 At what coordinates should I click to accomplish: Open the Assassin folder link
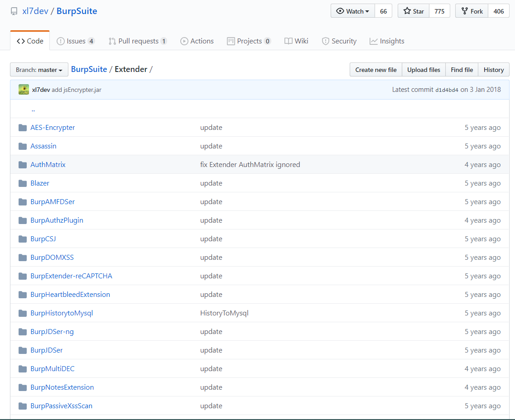[43, 146]
